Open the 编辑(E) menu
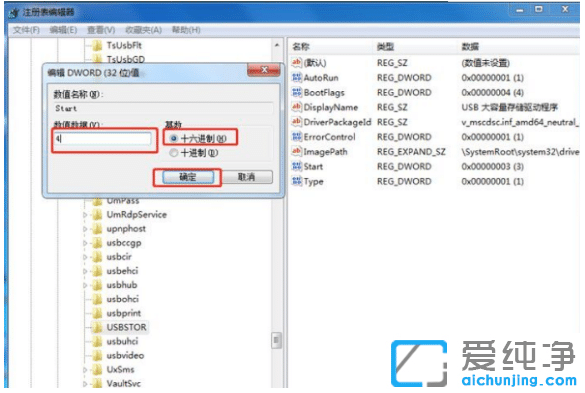Viewport: 585px width, 393px height. [x=63, y=30]
